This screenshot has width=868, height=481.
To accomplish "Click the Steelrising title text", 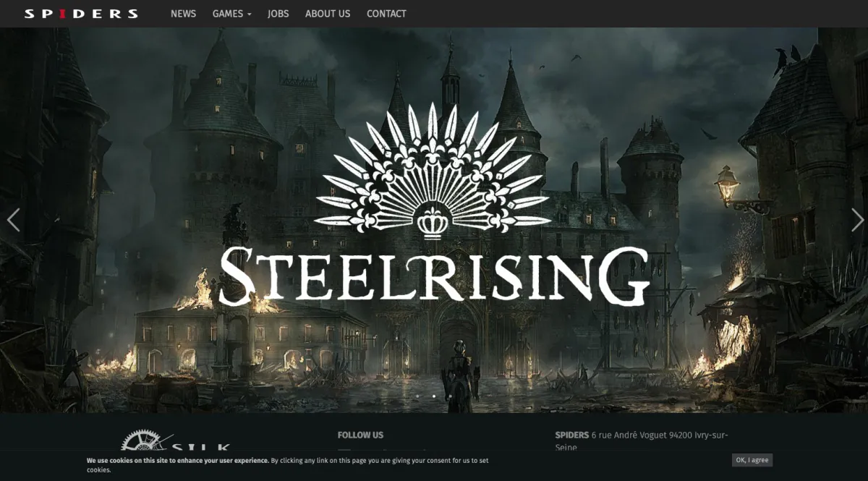I will click(434, 276).
